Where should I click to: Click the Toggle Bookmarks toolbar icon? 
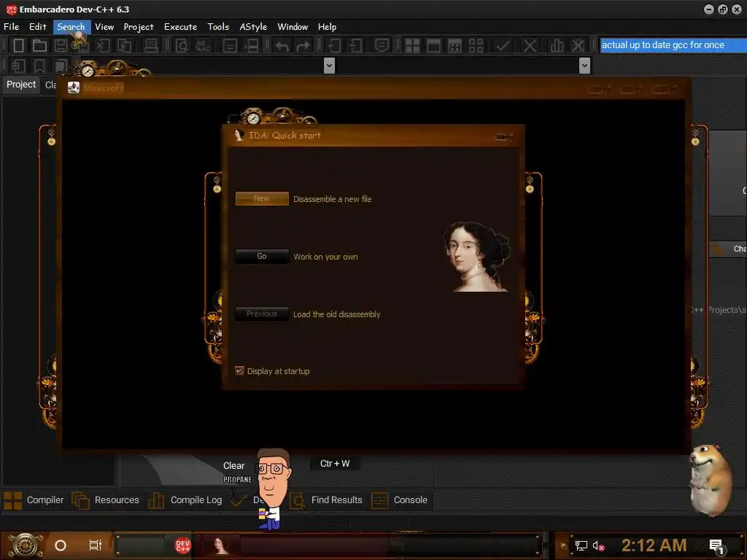click(x=39, y=66)
